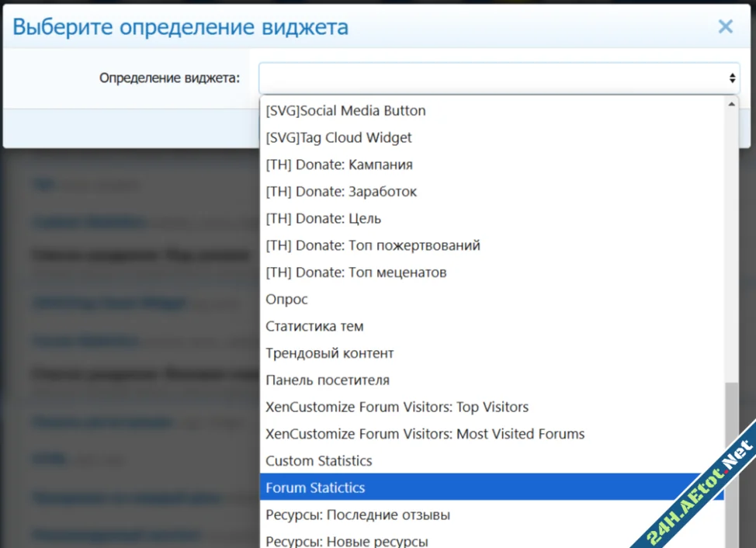Choose Статистика тем from list
756x548 pixels.
click(314, 327)
